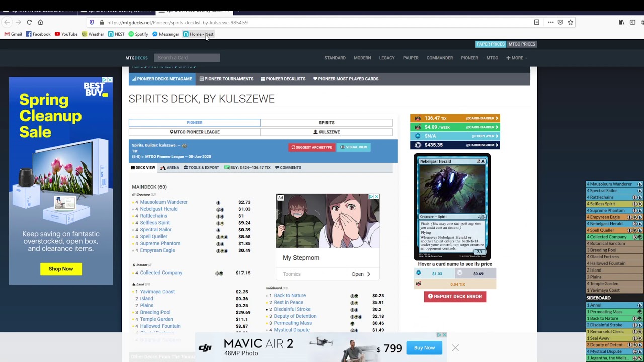Open Selfless Spirit card link
Viewport: 644px width, 362px height.
pos(154,223)
